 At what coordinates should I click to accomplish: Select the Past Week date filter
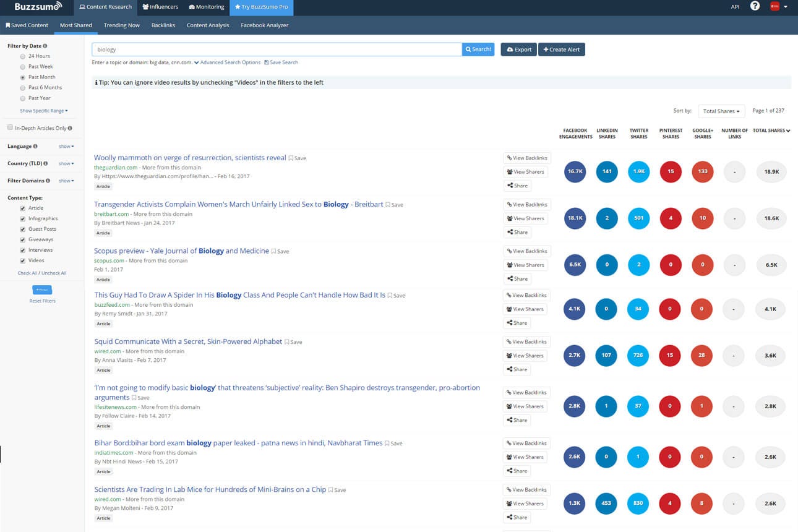[23, 67]
